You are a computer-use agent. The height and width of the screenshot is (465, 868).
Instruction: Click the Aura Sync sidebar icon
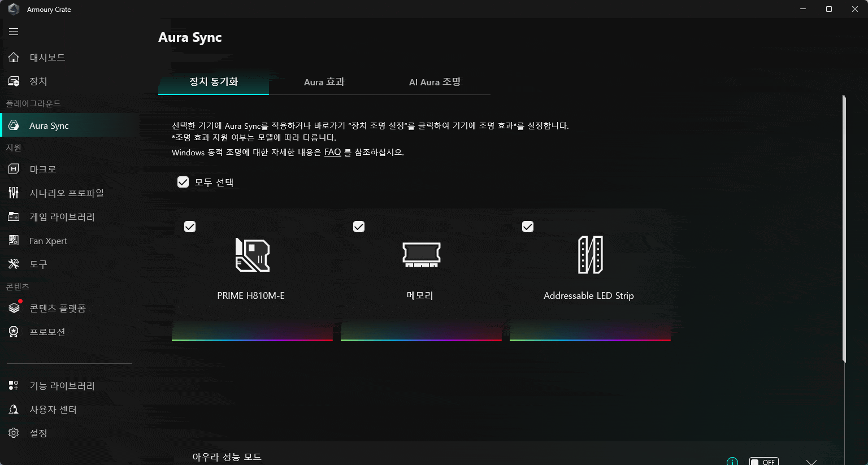pos(14,125)
